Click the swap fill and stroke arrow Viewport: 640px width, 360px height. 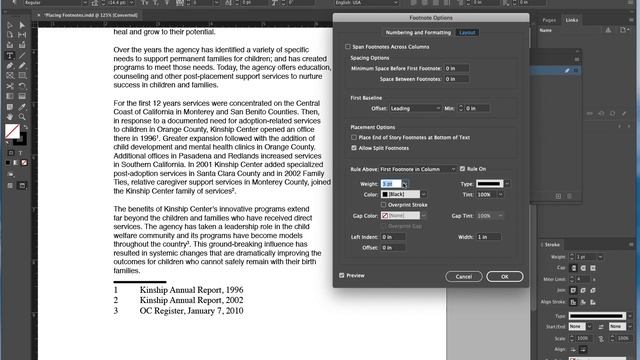(x=25, y=127)
